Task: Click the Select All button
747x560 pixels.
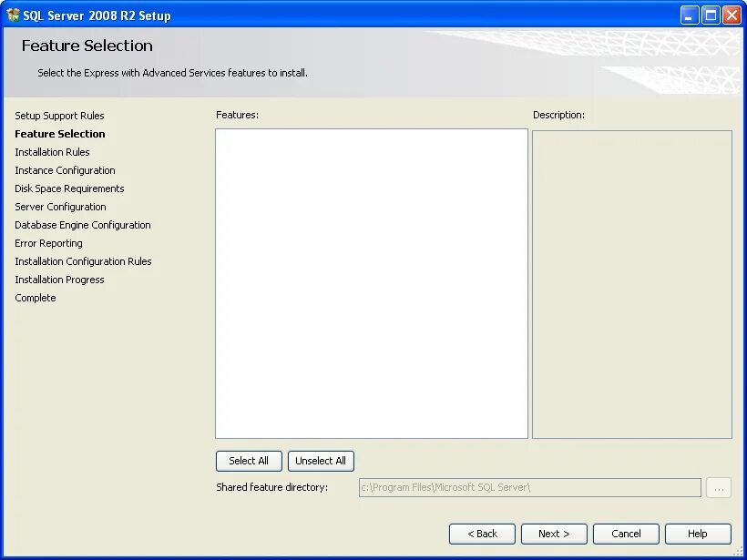Action: [x=249, y=461]
